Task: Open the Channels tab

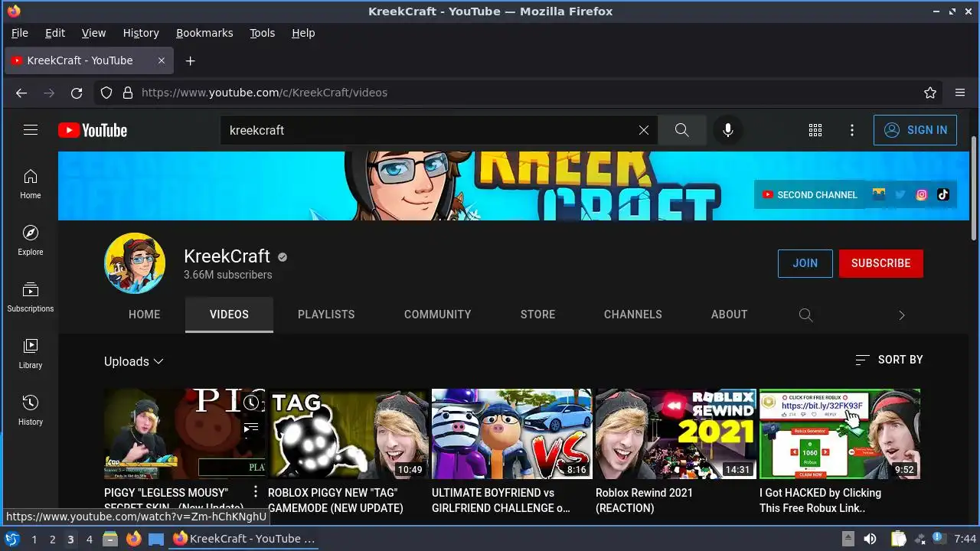Action: coord(633,315)
